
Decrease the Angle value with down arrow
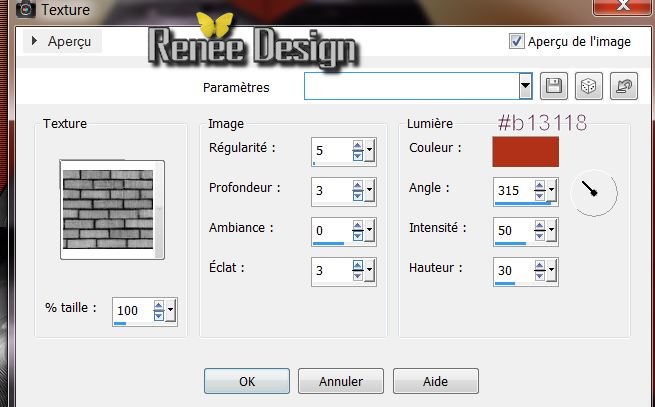[x=540, y=196]
